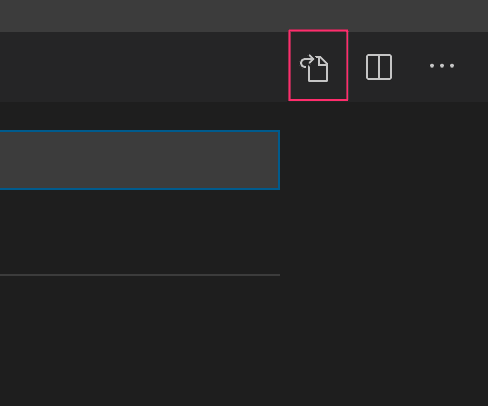This screenshot has width=488, height=406.
Task: Click the three dots overflow button
Action: [442, 66]
